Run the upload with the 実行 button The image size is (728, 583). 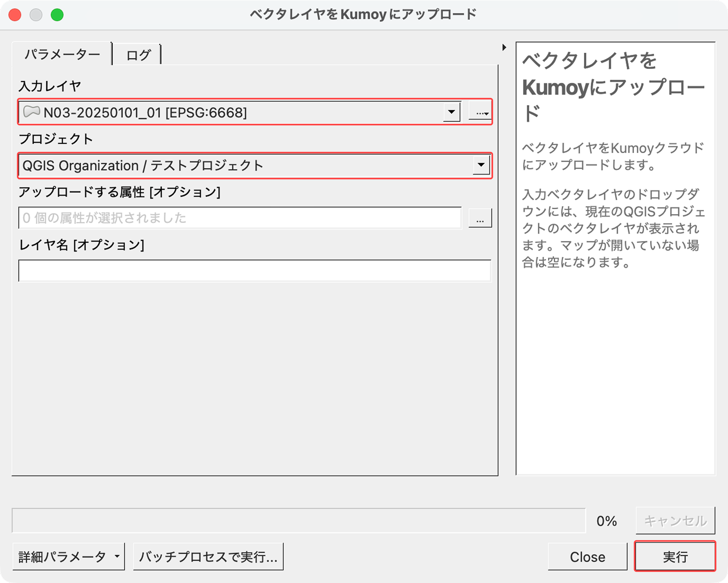point(675,556)
